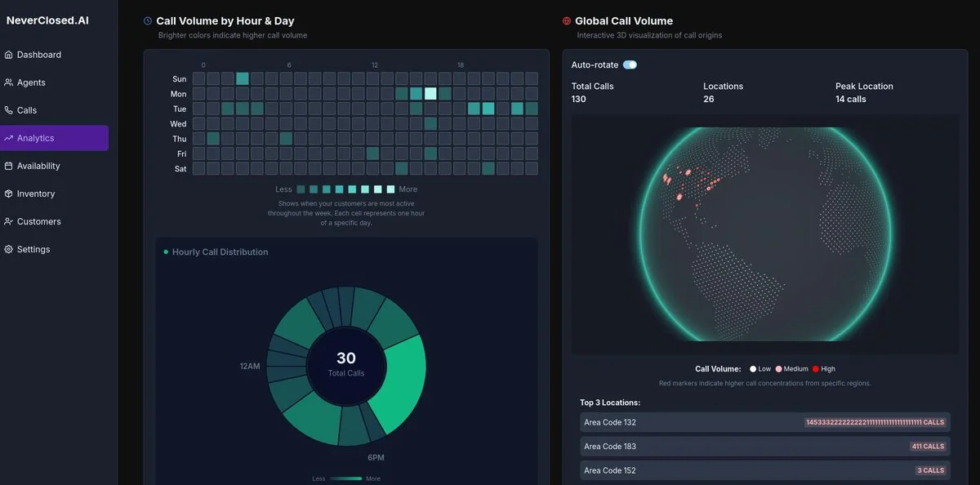Select the Customers icon in the sidebar

coord(10,221)
